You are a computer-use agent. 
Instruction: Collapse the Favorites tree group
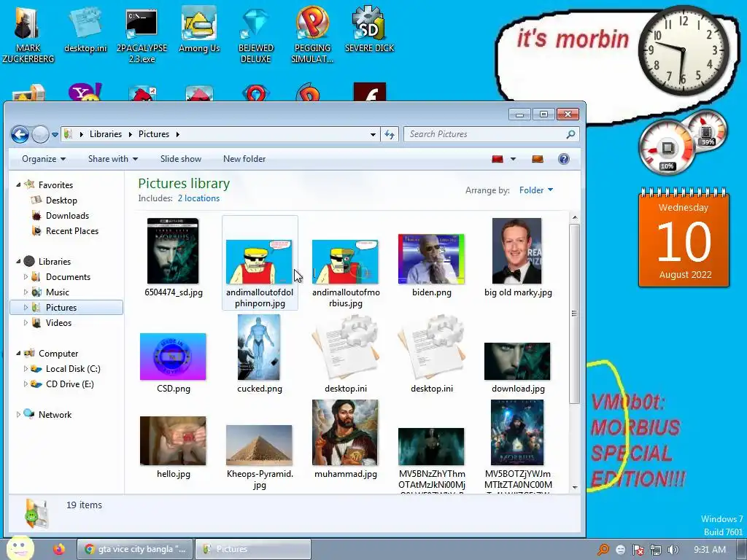[x=18, y=184]
